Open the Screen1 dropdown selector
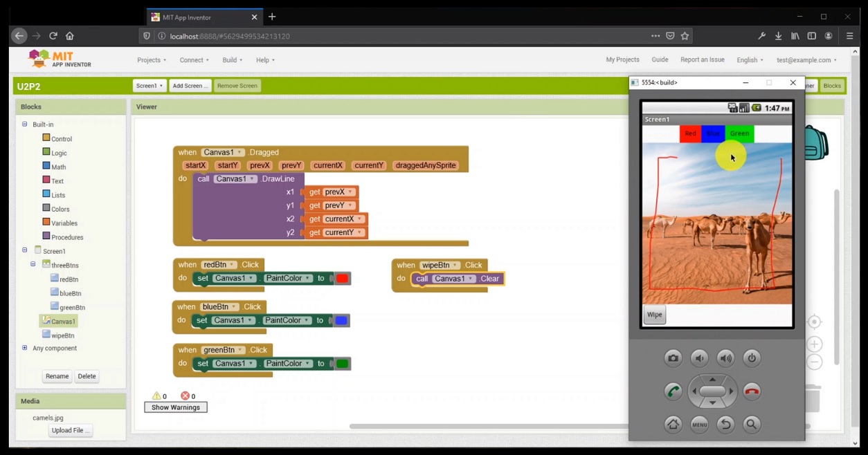 (x=150, y=86)
